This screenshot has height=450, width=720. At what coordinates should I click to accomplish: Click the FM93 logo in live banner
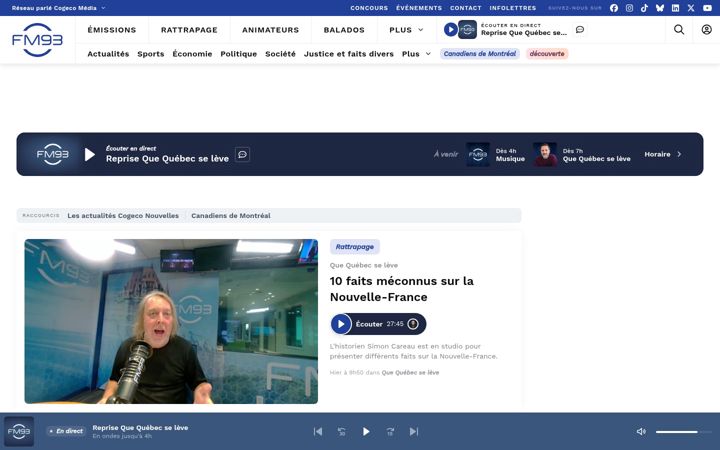pyautogui.click(x=52, y=154)
